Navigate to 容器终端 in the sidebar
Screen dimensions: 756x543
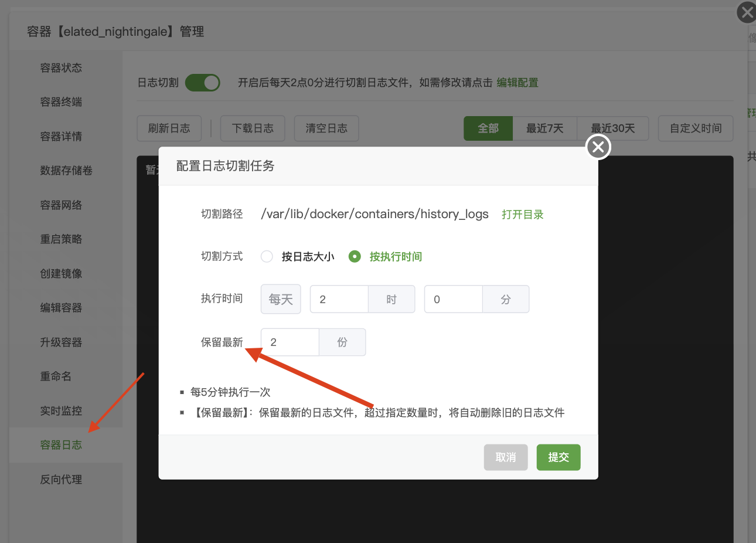coord(61,101)
